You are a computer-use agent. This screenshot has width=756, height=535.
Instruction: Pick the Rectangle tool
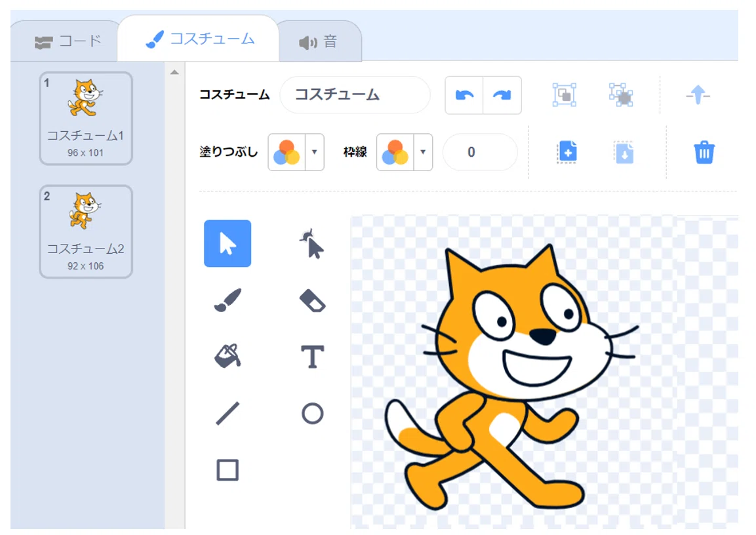[x=228, y=470]
